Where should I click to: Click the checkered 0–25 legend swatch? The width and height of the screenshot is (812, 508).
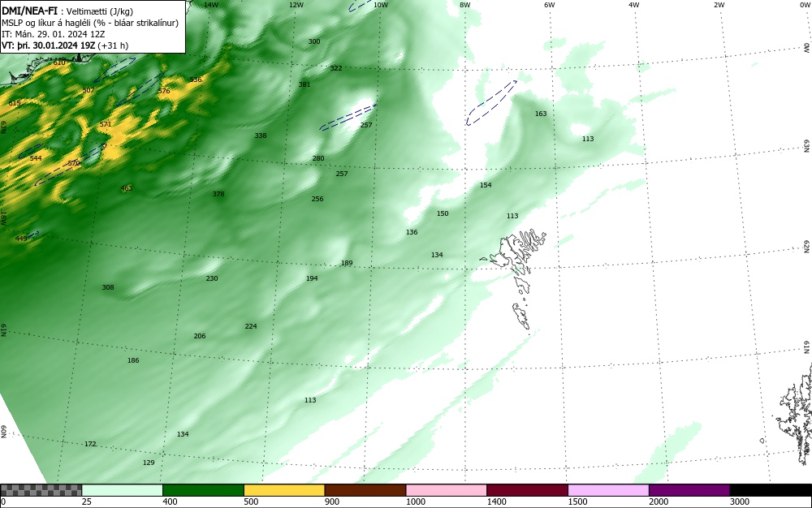(x=41, y=490)
